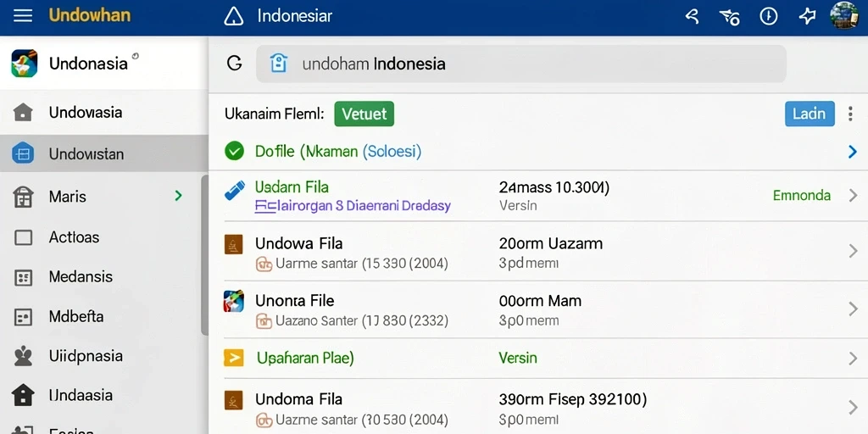
Task: Click the square icon next to Actloas
Action: tap(23, 238)
